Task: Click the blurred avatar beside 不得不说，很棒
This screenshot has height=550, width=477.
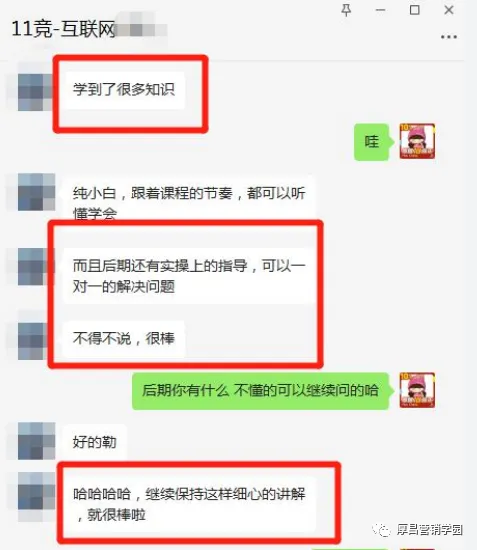Action: [36, 341]
